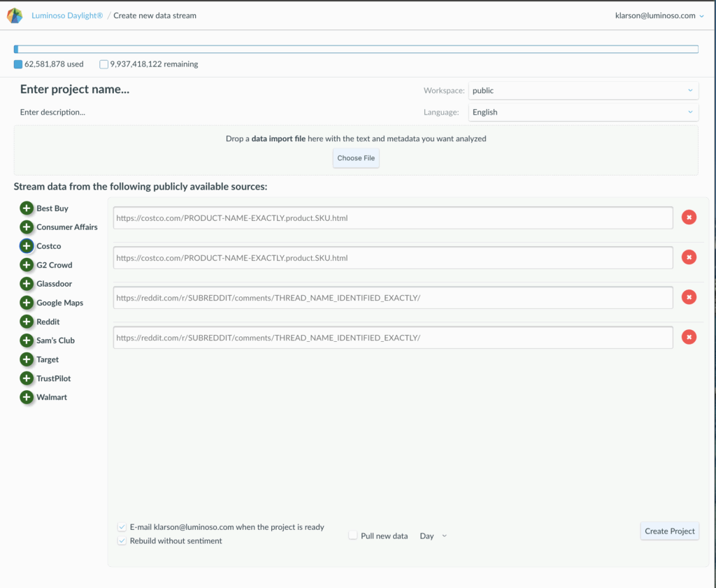Add Google Maps source with plus icon
This screenshot has width=716, height=588.
(x=27, y=303)
